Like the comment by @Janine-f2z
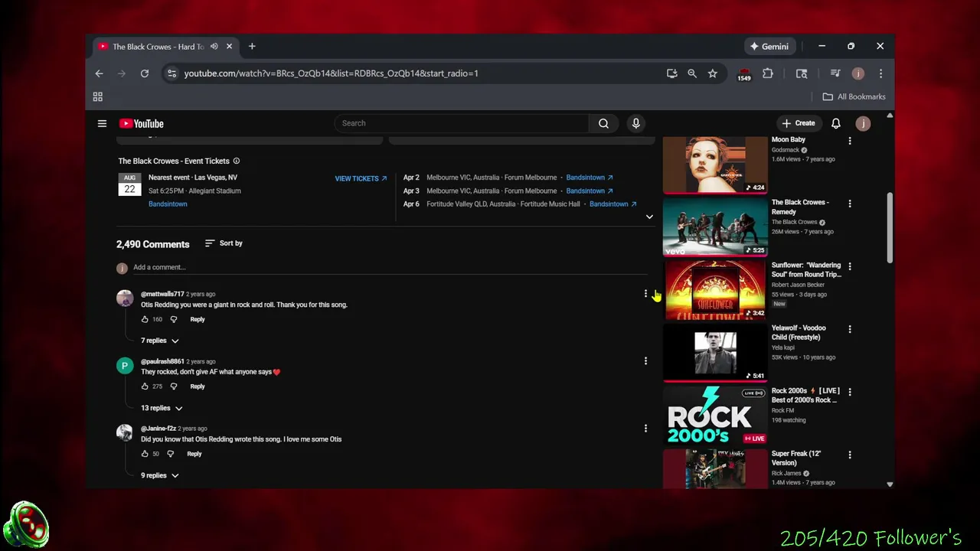The width and height of the screenshot is (980, 551). (x=145, y=454)
